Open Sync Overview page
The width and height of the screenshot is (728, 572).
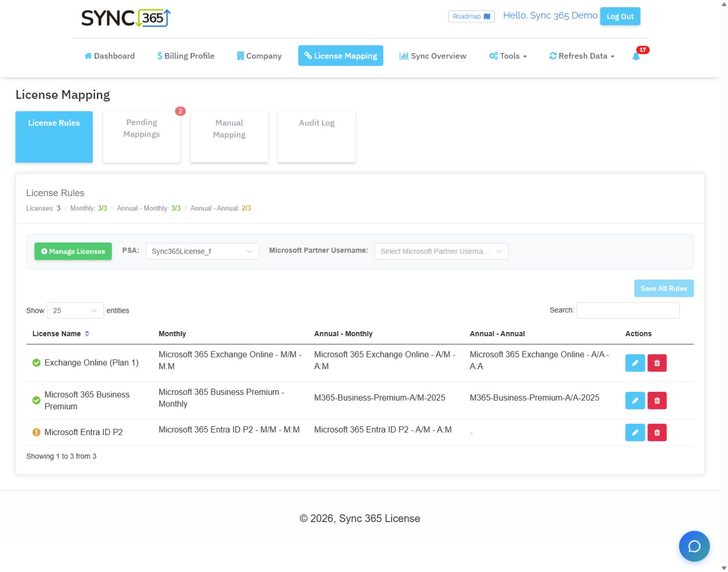coord(433,56)
